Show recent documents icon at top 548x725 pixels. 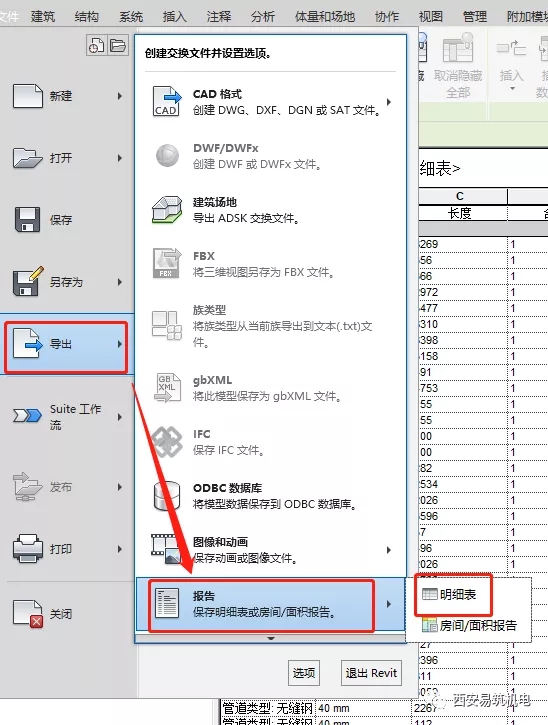pos(96,46)
